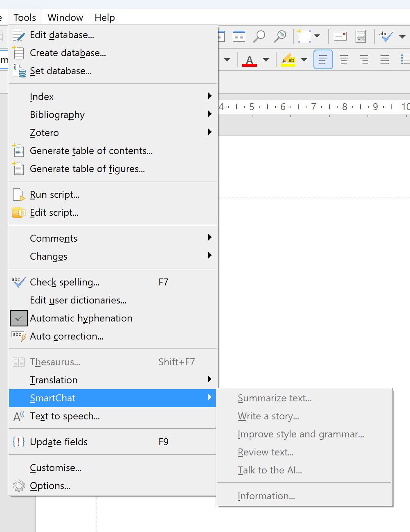Open font color dropdown arrow
Image resolution: width=410 pixels, height=532 pixels.
click(266, 60)
